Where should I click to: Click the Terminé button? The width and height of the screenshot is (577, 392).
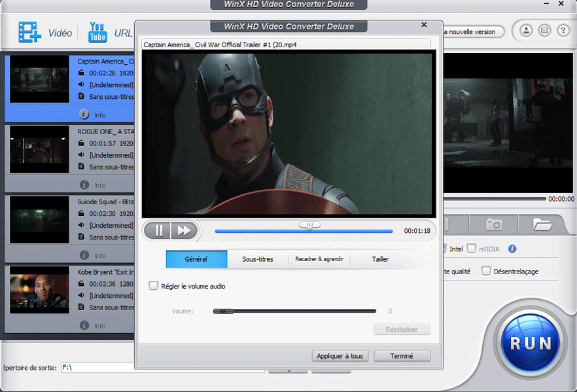point(402,356)
